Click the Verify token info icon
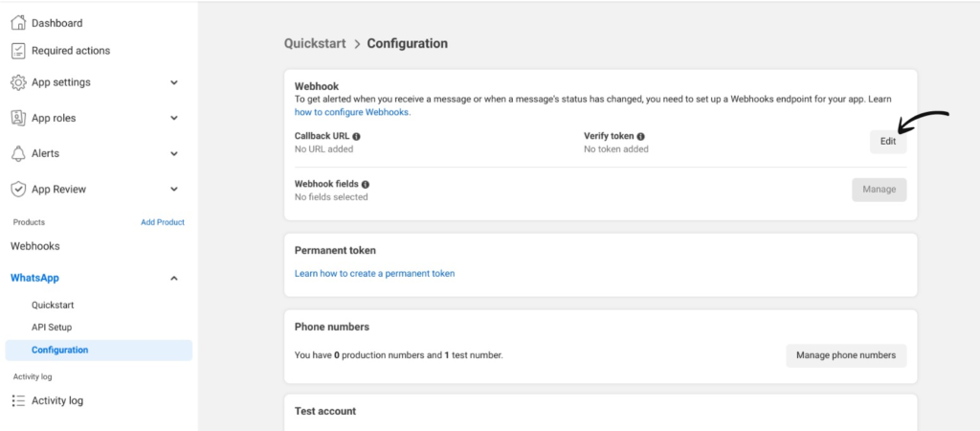980x431 pixels. [x=640, y=136]
